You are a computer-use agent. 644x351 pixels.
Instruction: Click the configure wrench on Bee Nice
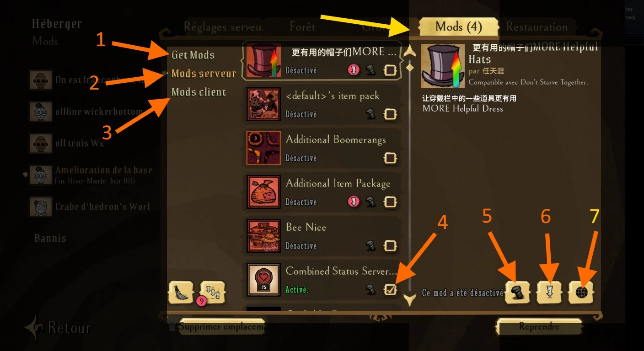coord(371,246)
